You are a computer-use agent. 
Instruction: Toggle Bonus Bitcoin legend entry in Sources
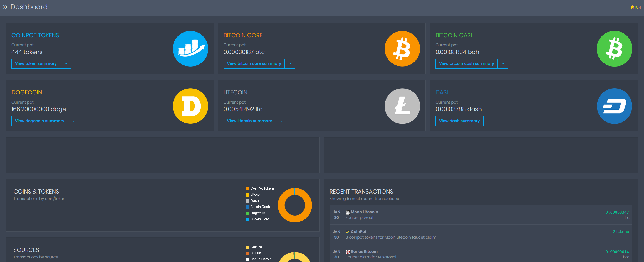pos(259,259)
